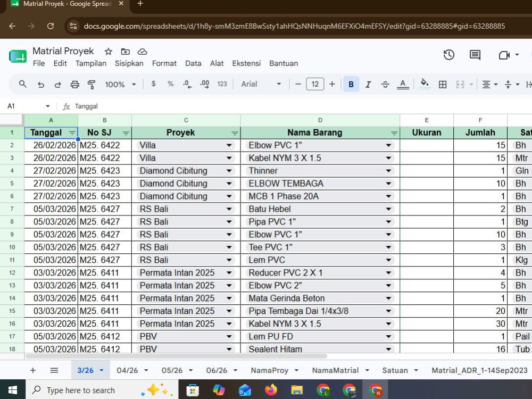Expand Nama Barang dropdown for Lem PVC
Screen dimensions: 532x399
click(388, 260)
